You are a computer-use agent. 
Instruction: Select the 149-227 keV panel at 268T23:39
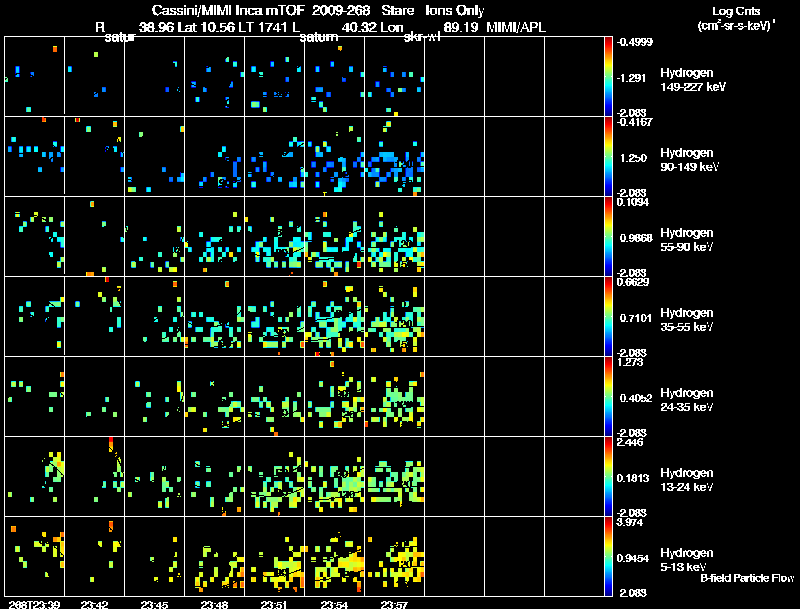coord(34,77)
